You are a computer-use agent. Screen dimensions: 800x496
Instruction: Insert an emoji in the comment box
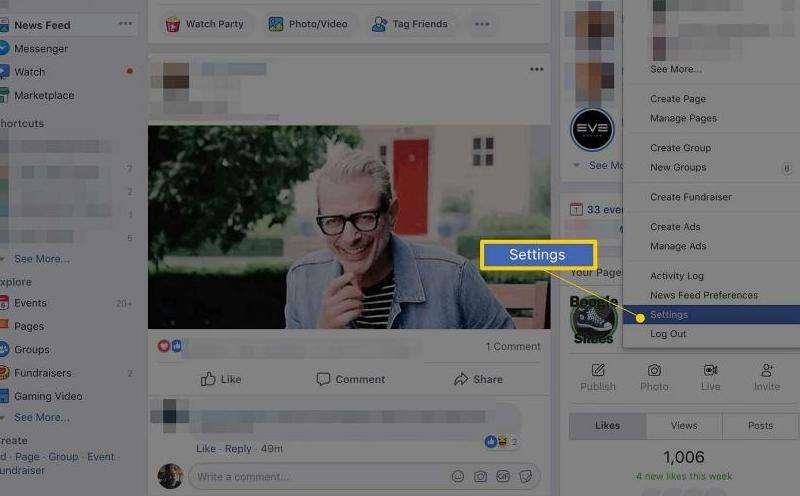click(458, 477)
